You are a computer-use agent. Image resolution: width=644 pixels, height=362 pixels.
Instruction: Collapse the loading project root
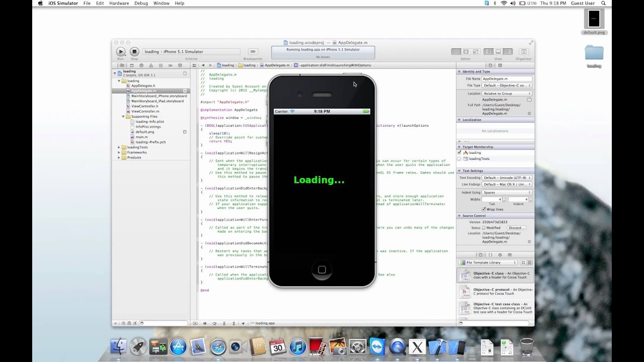(115, 73)
